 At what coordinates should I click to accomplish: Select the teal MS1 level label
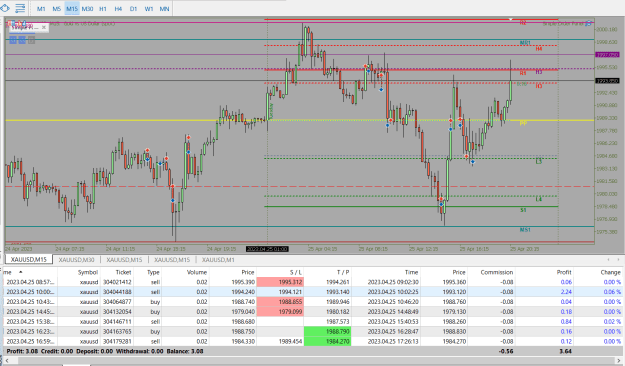pos(525,230)
